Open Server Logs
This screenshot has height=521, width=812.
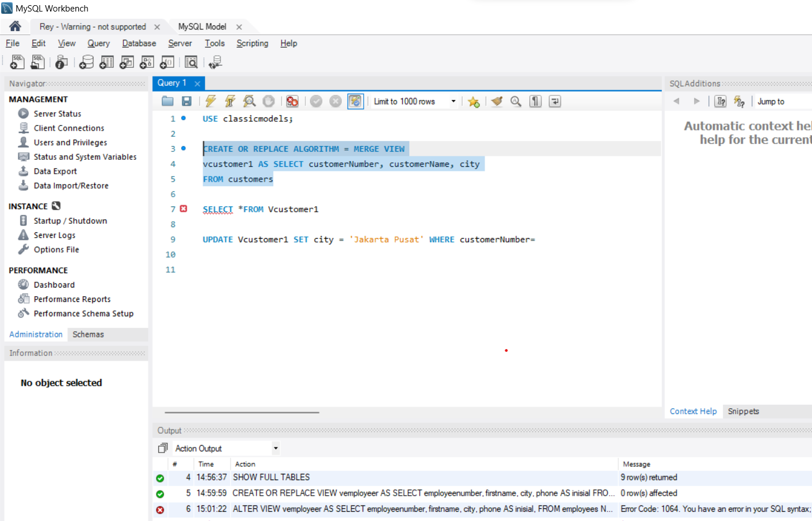pyautogui.click(x=54, y=235)
